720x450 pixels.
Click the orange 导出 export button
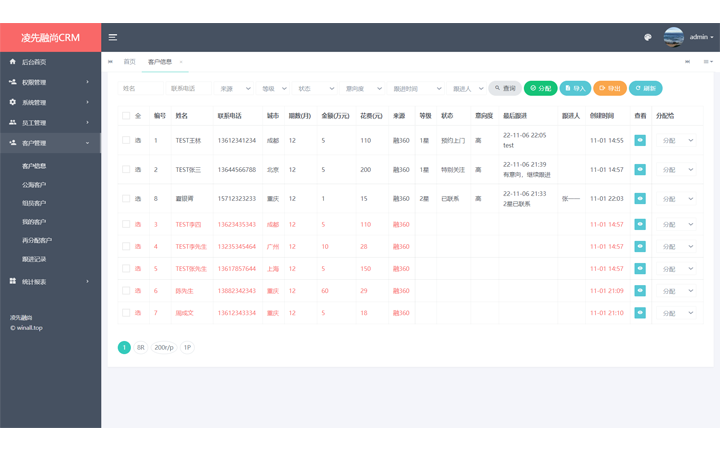point(610,88)
